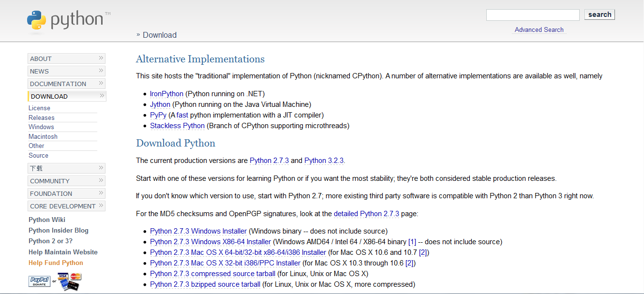
Task: Click the Python logo
Action: coord(68,20)
